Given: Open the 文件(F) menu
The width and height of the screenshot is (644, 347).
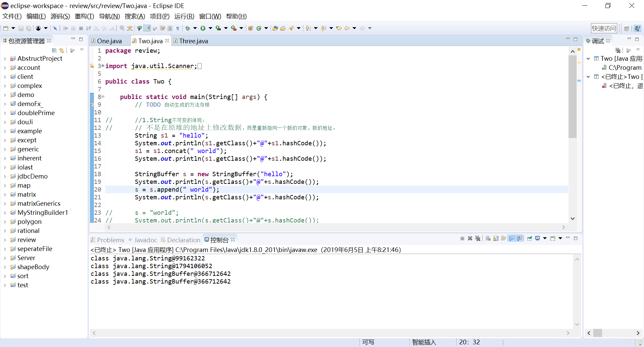Looking at the screenshot, I should tap(12, 16).
